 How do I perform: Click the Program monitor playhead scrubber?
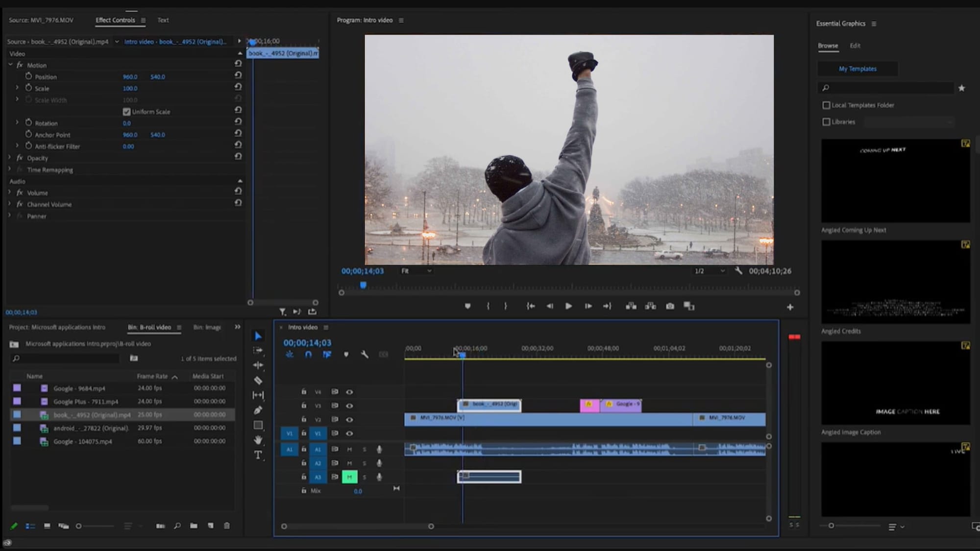pyautogui.click(x=363, y=285)
